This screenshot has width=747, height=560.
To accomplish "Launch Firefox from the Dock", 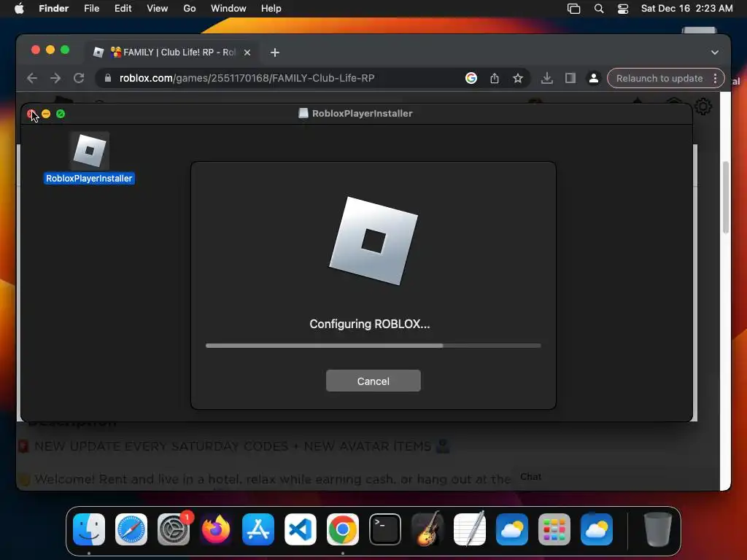I will coord(216,529).
